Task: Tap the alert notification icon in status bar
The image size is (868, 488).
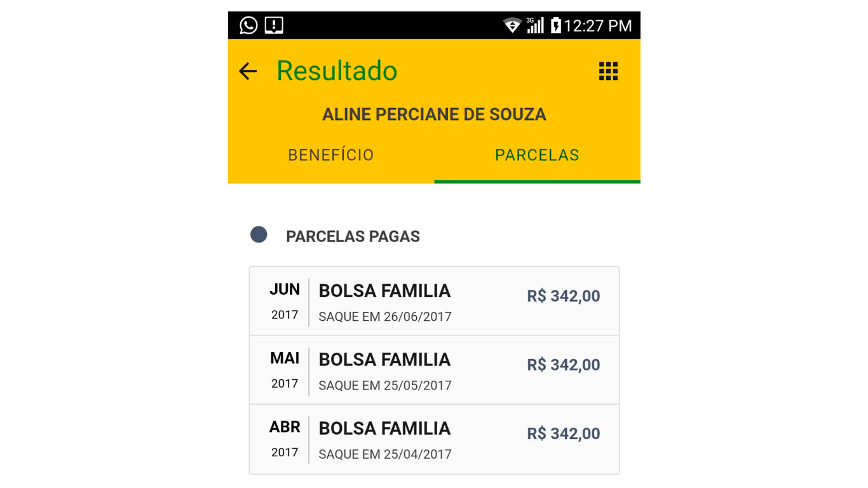Action: (x=274, y=25)
